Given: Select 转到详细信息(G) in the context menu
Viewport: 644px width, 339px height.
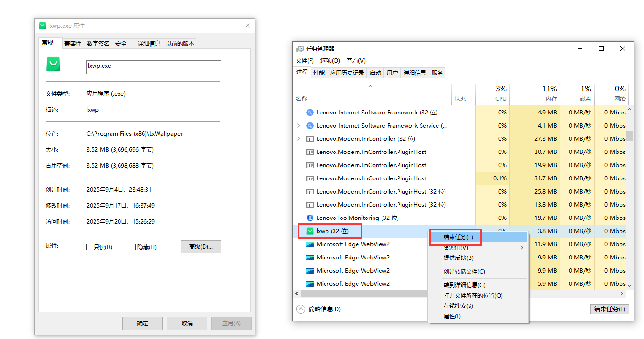Looking at the screenshot, I should (478, 285).
